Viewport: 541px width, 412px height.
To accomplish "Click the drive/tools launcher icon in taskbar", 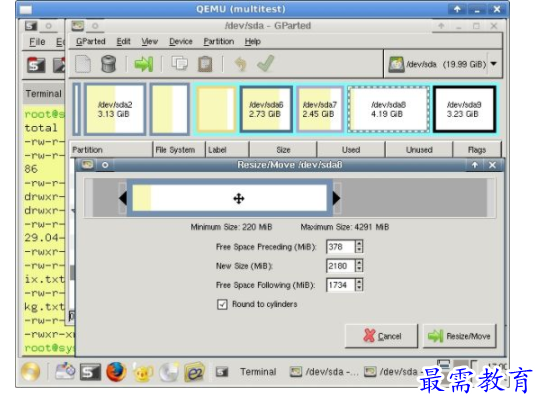I will pos(65,371).
